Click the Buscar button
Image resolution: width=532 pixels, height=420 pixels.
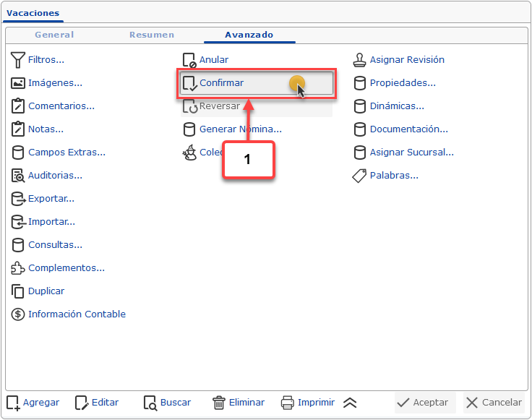click(x=167, y=403)
